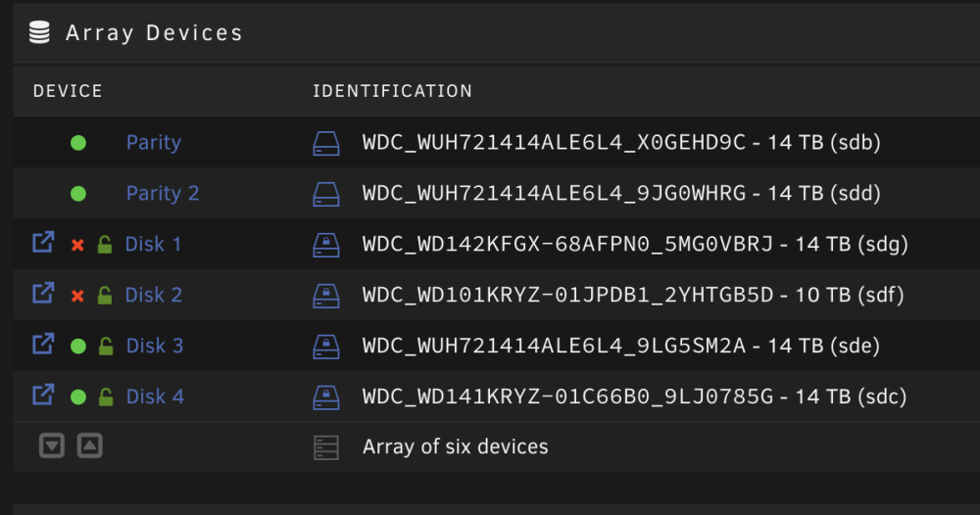Open Disk 1 browse external-link icon
Screen dimensions: 980x515
click(43, 242)
